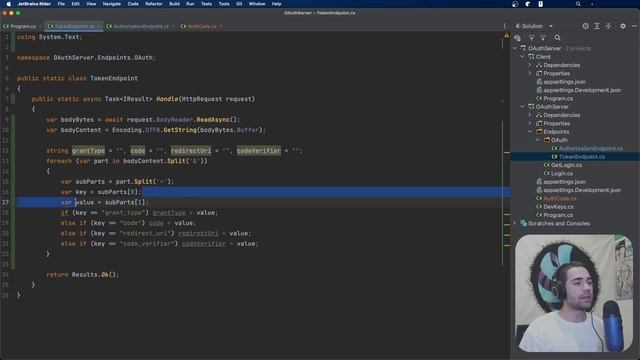Click the Handle method name in code
The width and height of the screenshot is (640, 360).
(167, 99)
